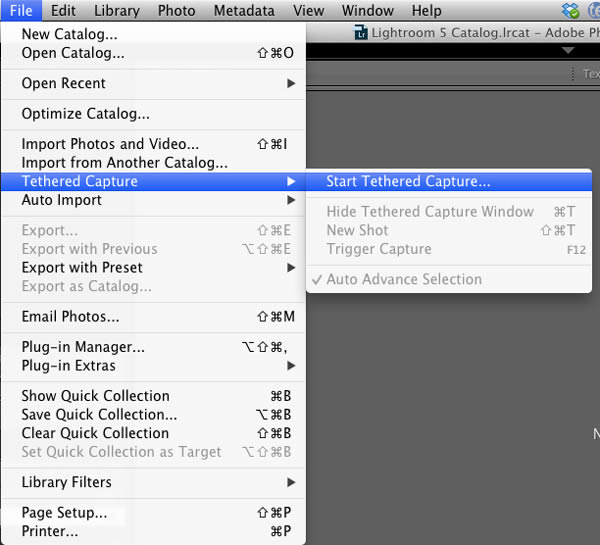600x545 pixels.
Task: Choose Email Photos option
Action: tap(70, 317)
